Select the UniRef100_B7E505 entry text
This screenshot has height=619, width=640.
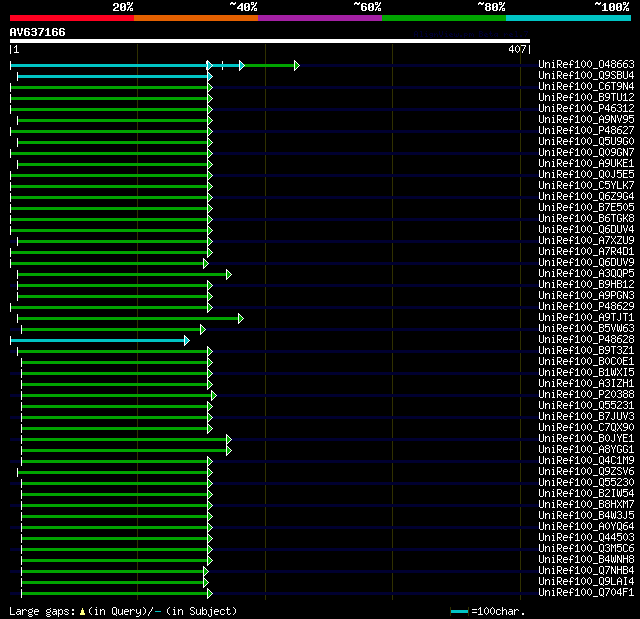coord(586,207)
